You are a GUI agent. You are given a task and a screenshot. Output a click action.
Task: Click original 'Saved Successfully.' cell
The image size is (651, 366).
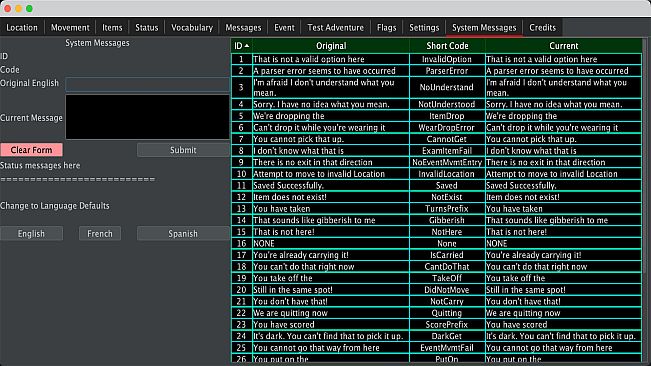point(331,185)
